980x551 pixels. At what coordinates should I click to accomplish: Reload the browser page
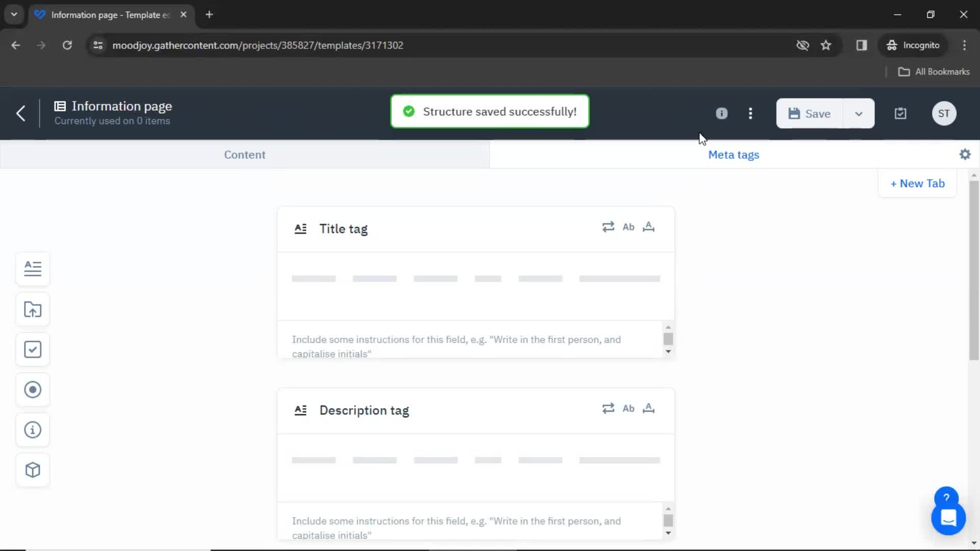tap(67, 45)
